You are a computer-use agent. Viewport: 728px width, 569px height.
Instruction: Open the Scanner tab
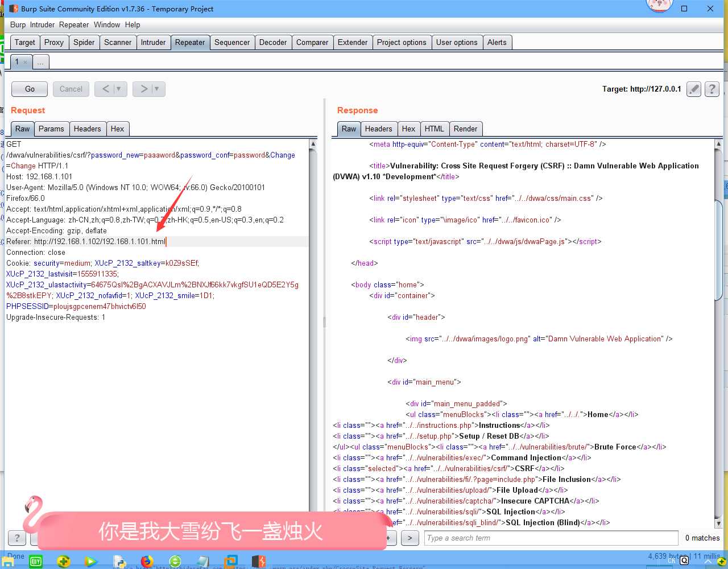pos(118,42)
